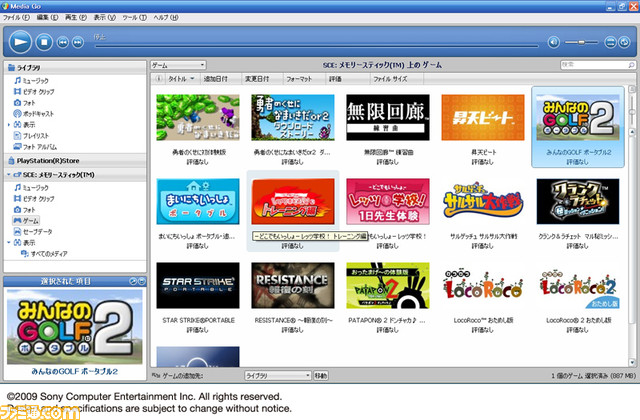The width and height of the screenshot is (640, 420).
Task: Open the 再生 menu
Action: 76,18
